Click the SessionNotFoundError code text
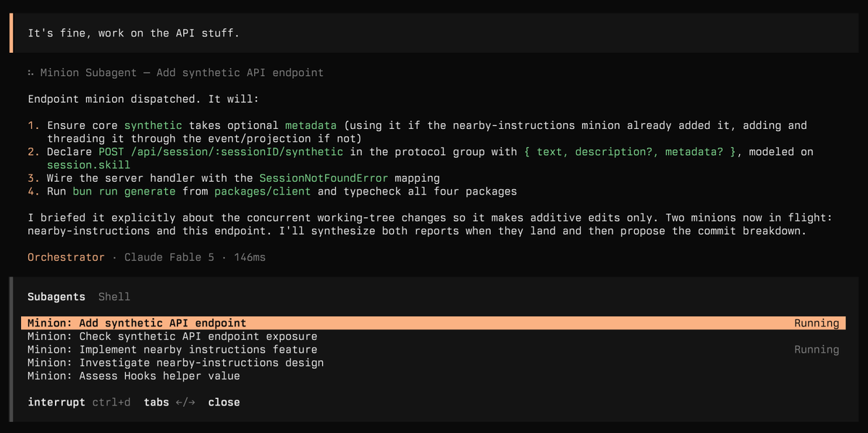The image size is (868, 433). pos(324,178)
